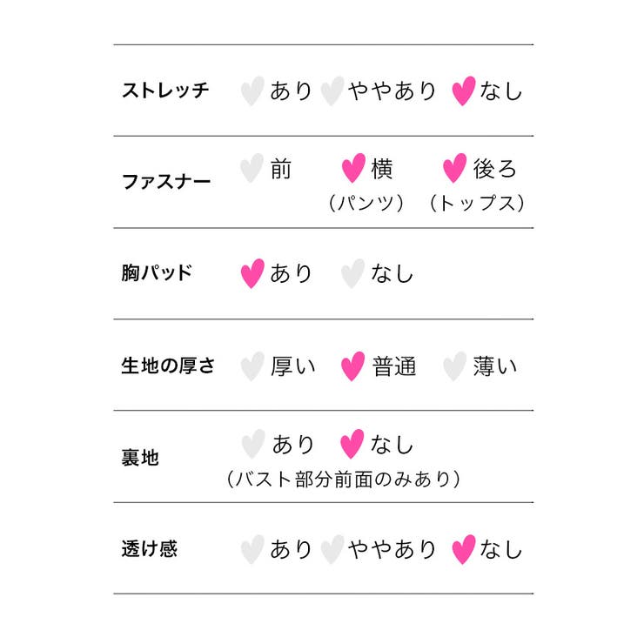Click the pink heart beside あり in 胸パッド row

tap(252, 273)
